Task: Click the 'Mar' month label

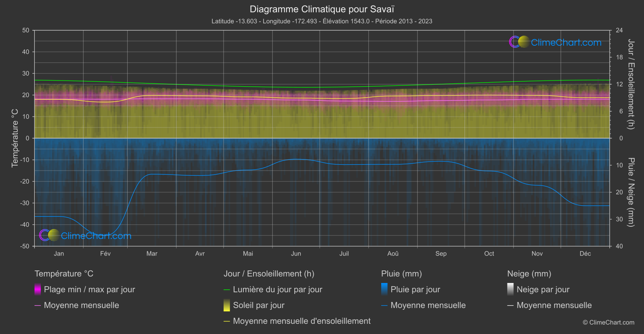Action: 152,253
